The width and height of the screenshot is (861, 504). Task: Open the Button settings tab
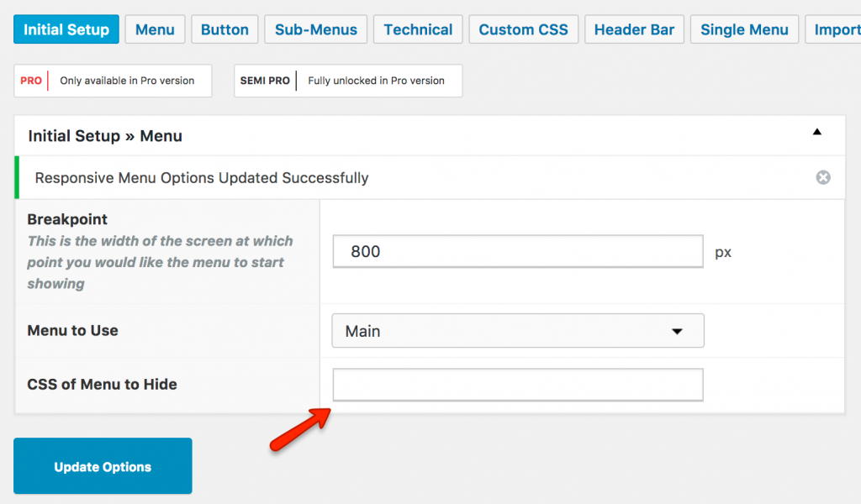pos(224,29)
